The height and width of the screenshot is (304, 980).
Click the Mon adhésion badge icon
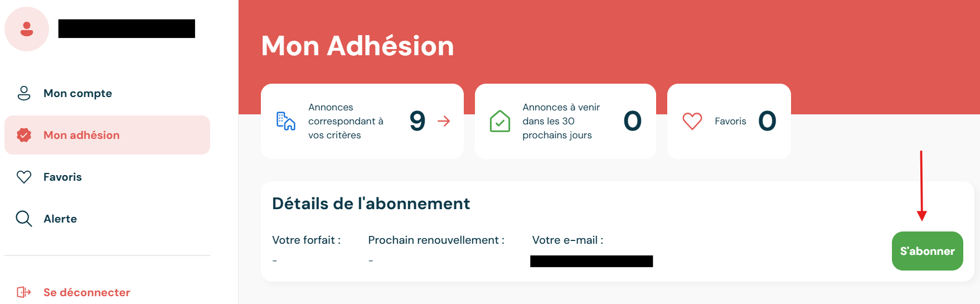pos(24,135)
